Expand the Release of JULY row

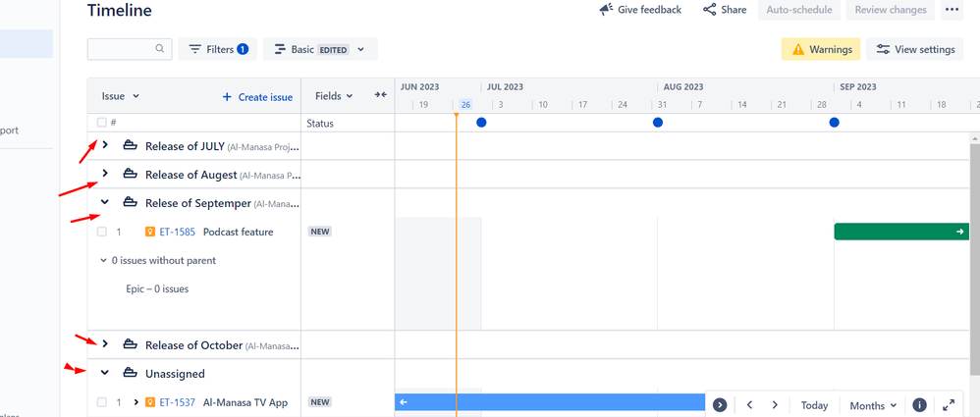tap(105, 145)
